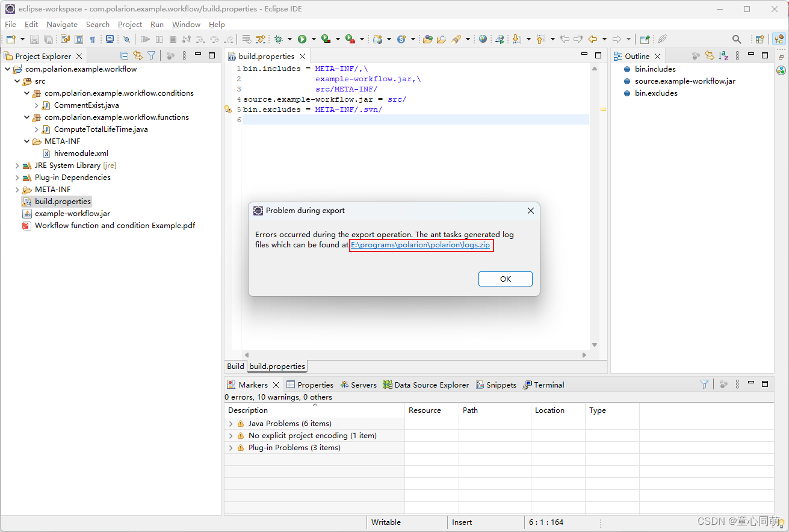Close the Problem during export dialog

pyautogui.click(x=530, y=211)
